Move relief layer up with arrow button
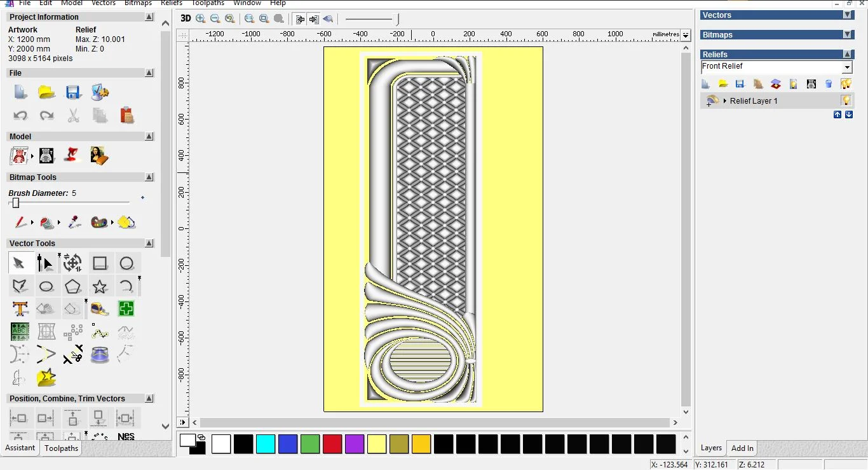The width and height of the screenshot is (868, 470). point(837,114)
